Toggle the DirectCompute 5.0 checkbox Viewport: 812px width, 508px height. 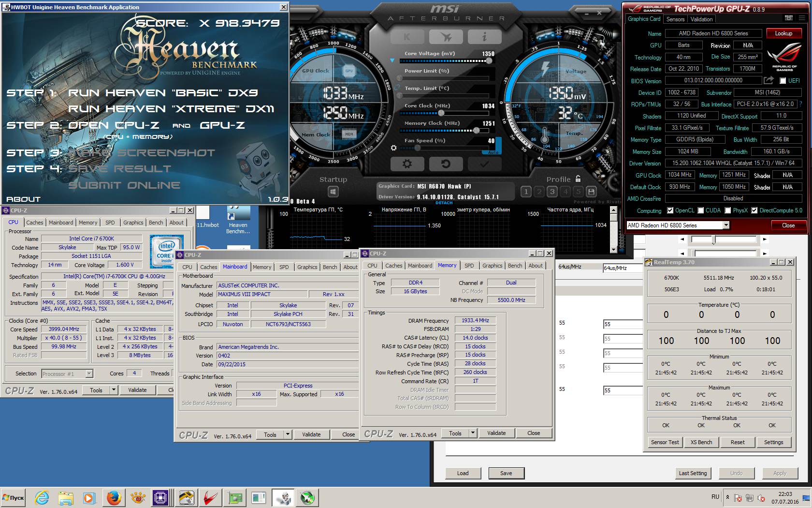pyautogui.click(x=754, y=210)
